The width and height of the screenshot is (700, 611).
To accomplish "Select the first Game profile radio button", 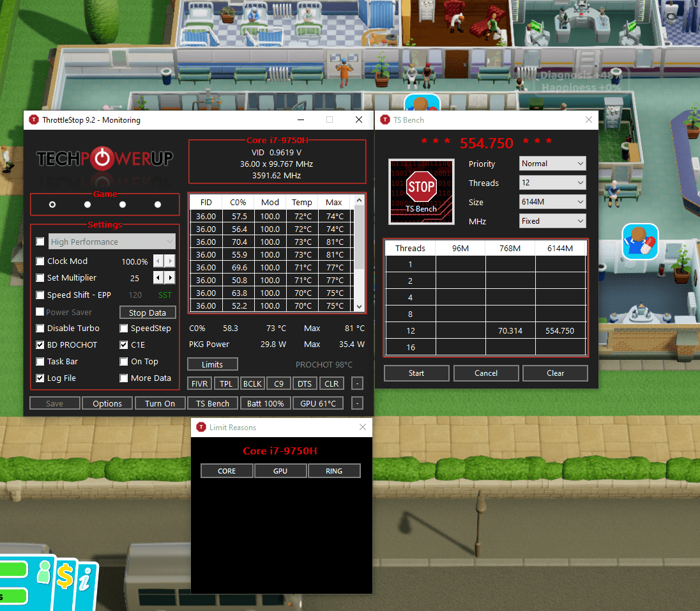I will pos(52,204).
